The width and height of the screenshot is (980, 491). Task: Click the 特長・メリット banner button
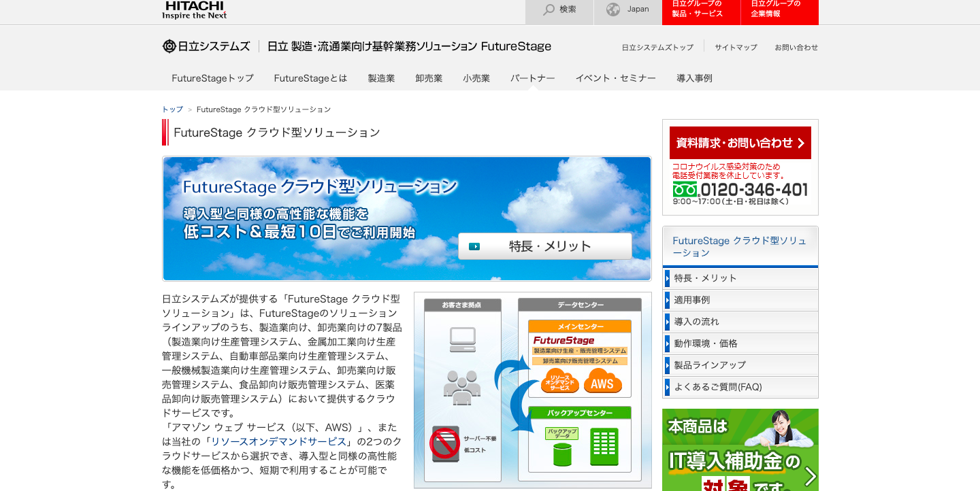click(545, 246)
